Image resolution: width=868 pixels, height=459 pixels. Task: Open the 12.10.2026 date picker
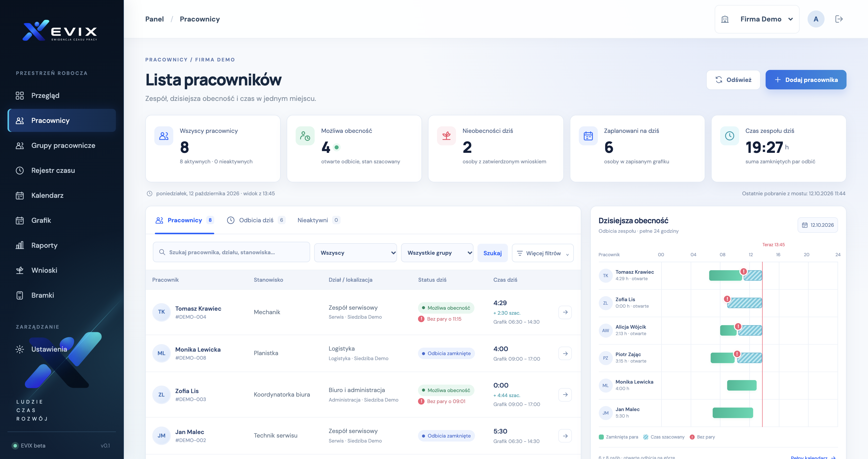coord(818,225)
